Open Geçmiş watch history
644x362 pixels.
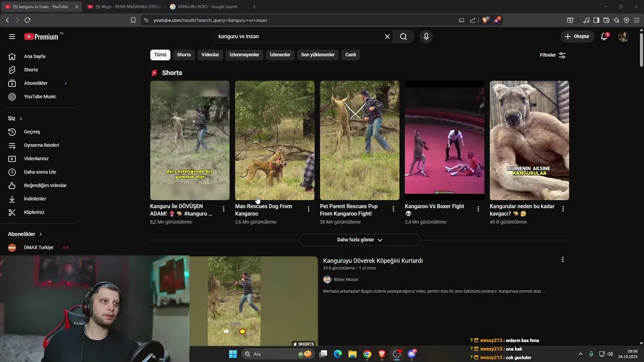point(32,132)
